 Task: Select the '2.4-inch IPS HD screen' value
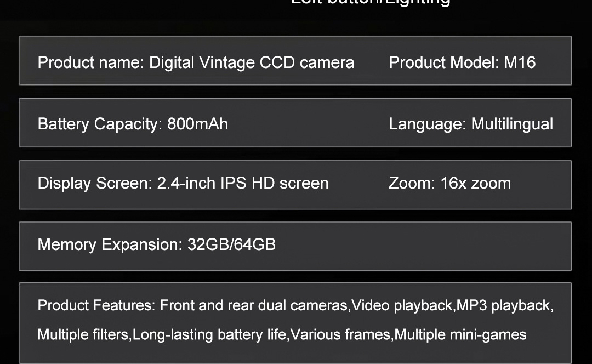point(243,183)
